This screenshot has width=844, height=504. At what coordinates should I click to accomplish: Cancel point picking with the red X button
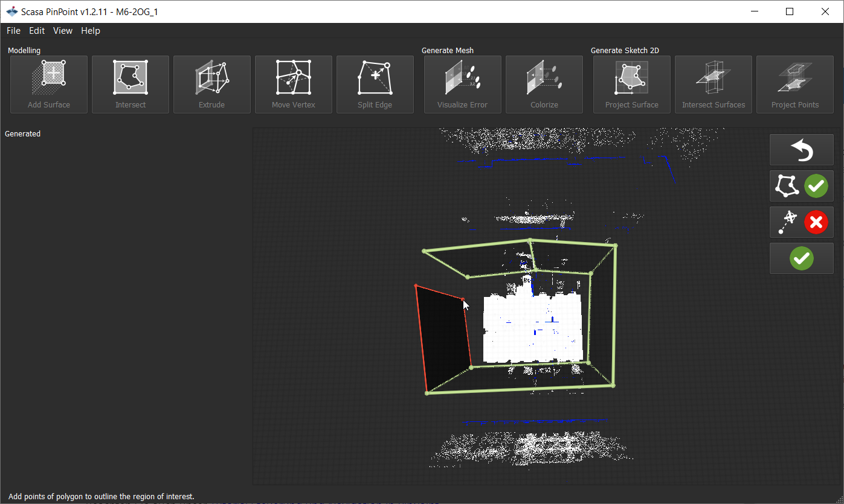[802, 222]
